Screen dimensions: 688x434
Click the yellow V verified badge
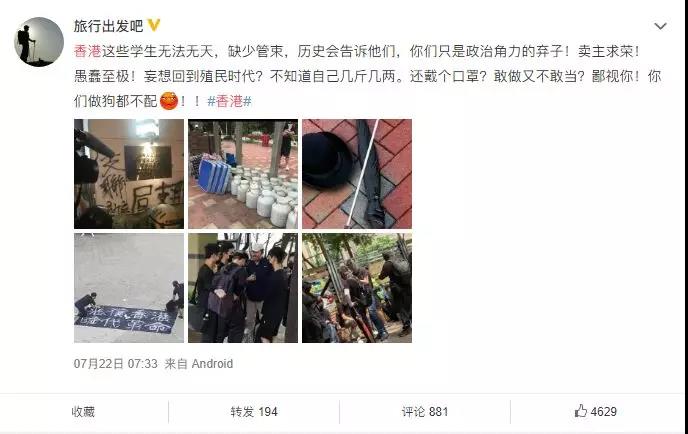[x=154, y=25]
